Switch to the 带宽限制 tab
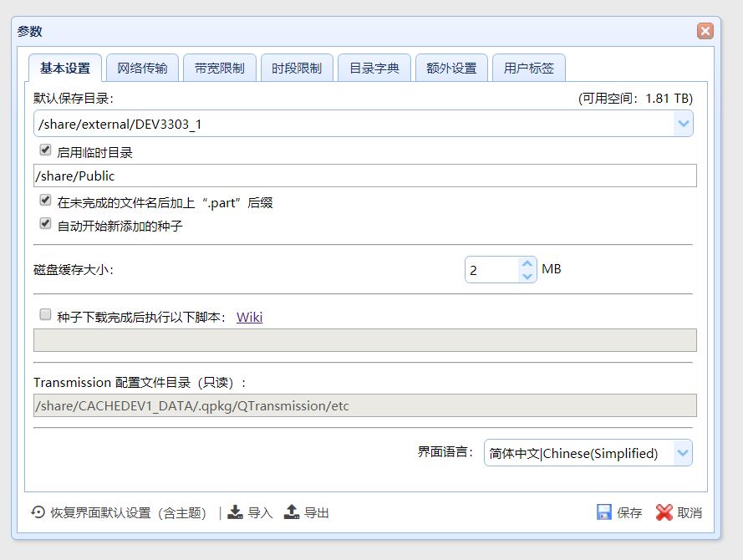 click(x=220, y=67)
